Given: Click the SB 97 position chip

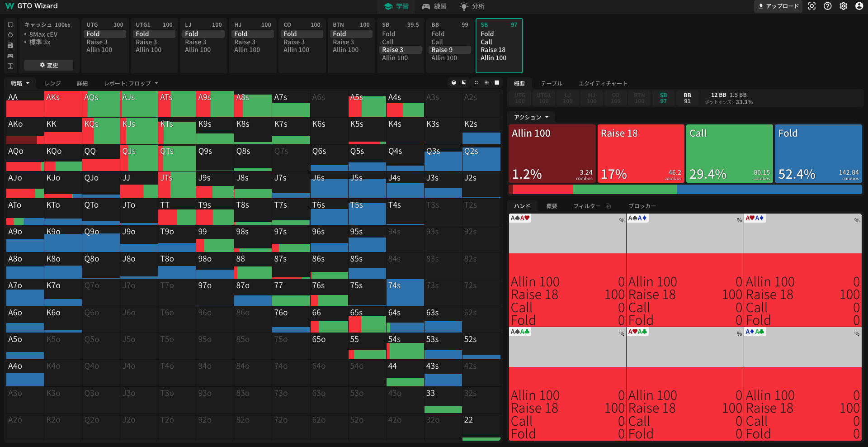Looking at the screenshot, I should (663, 98).
